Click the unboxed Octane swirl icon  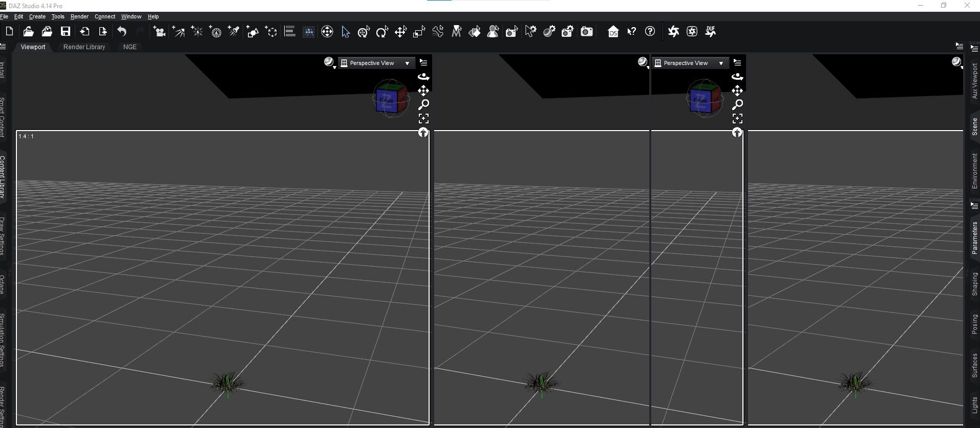[673, 32]
